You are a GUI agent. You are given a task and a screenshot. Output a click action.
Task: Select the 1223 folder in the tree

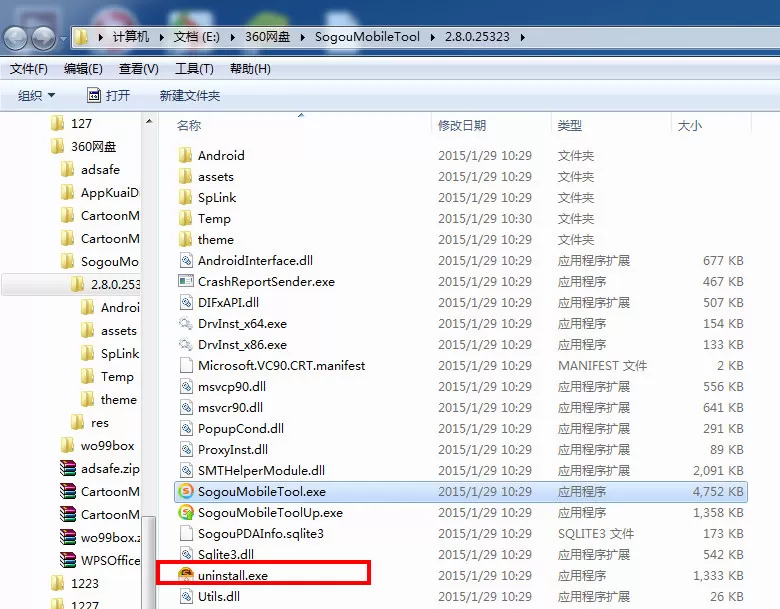tap(75, 583)
